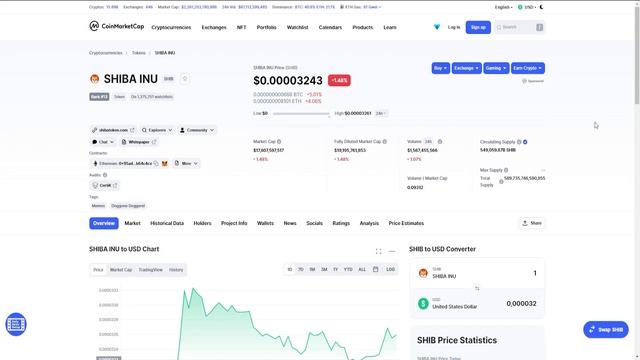Select the ALL chart range
The width and height of the screenshot is (640, 360).
pos(362,269)
